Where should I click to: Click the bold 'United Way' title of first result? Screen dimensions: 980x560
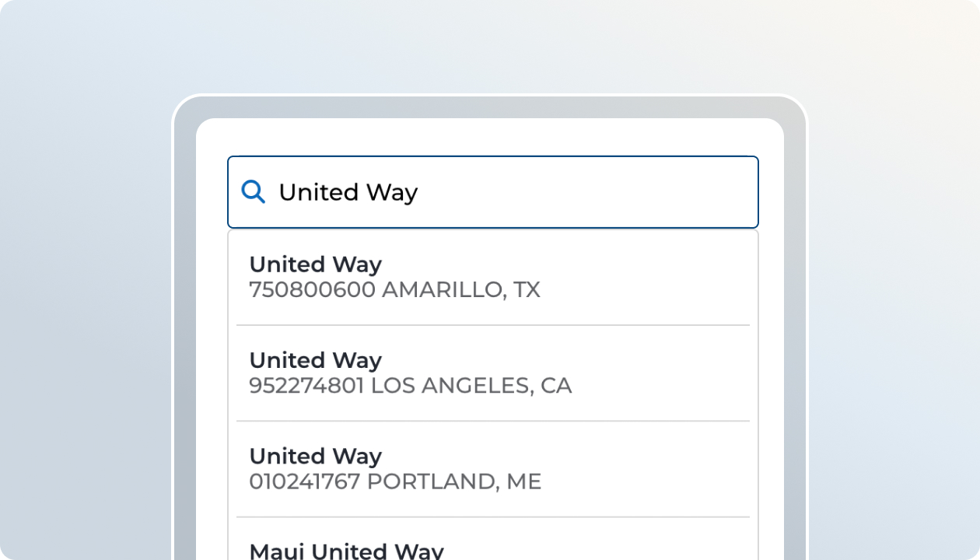click(x=314, y=264)
